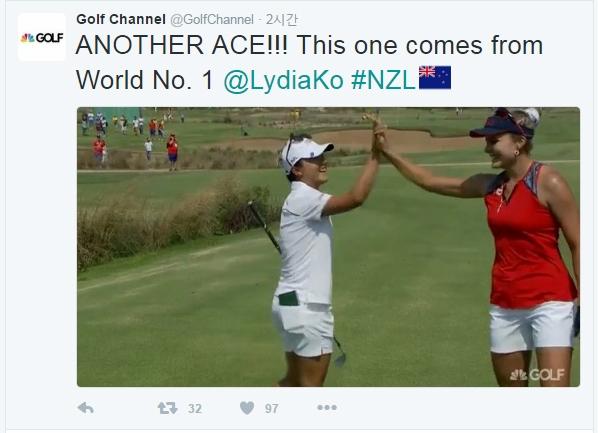Open the Golf Channel profile avatar
Viewport: 598px width, 433px height.
pyautogui.click(x=42, y=37)
